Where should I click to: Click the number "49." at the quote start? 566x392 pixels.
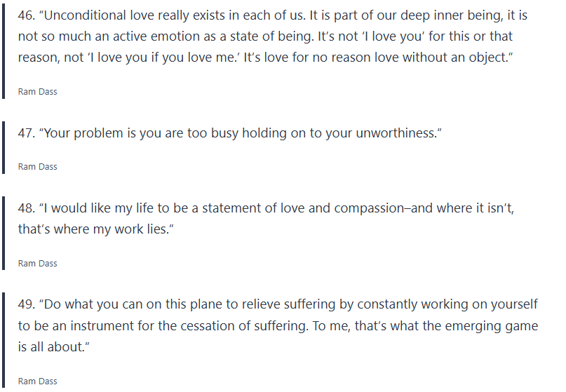click(x=27, y=304)
